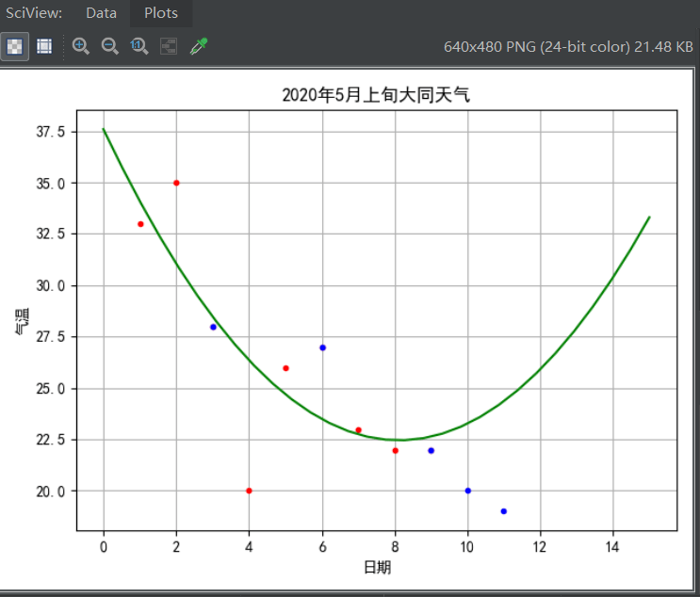The image size is (700, 597).
Task: Zoom in on the plot image
Action: click(81, 46)
